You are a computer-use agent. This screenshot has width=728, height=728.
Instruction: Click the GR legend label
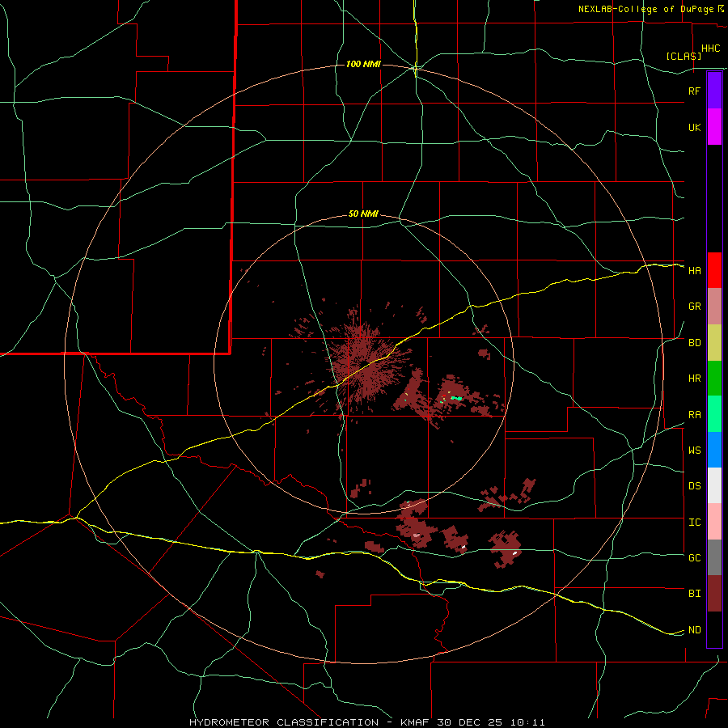(694, 307)
